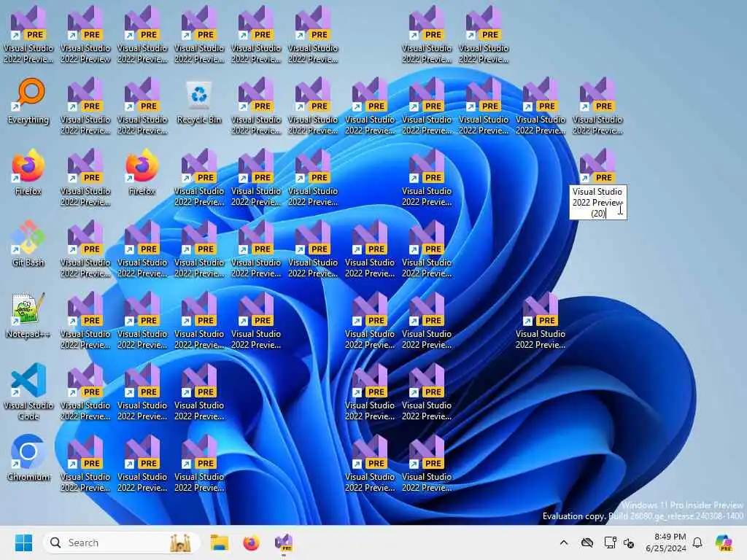Select the Recycle Bin desktop icon
Image resolution: width=747 pixels, height=560 pixels.
coord(199,101)
